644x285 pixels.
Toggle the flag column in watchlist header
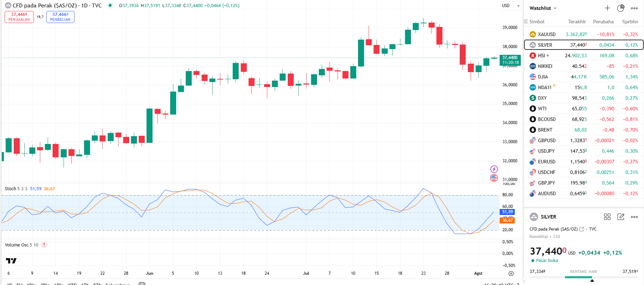pos(526,22)
